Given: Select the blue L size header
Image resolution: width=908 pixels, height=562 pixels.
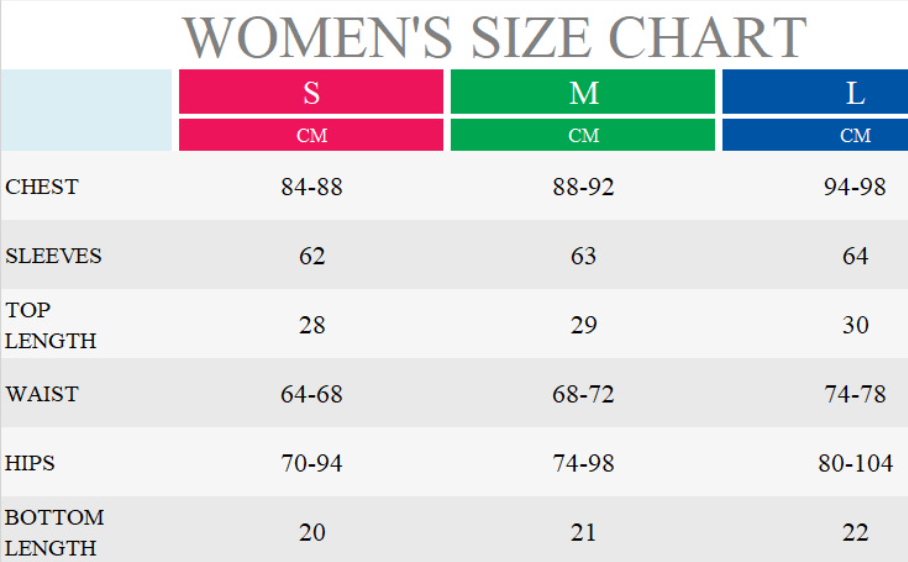Looking at the screenshot, I should point(854,93).
